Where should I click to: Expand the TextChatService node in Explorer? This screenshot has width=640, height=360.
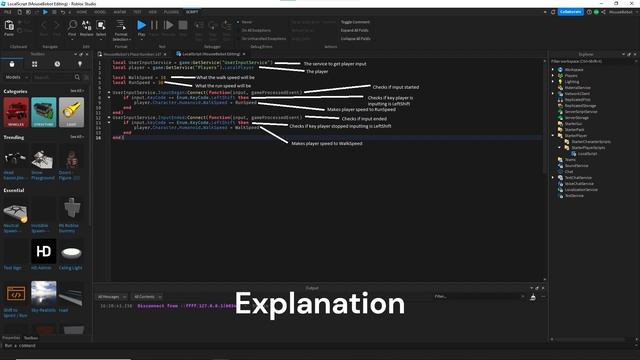(553, 178)
